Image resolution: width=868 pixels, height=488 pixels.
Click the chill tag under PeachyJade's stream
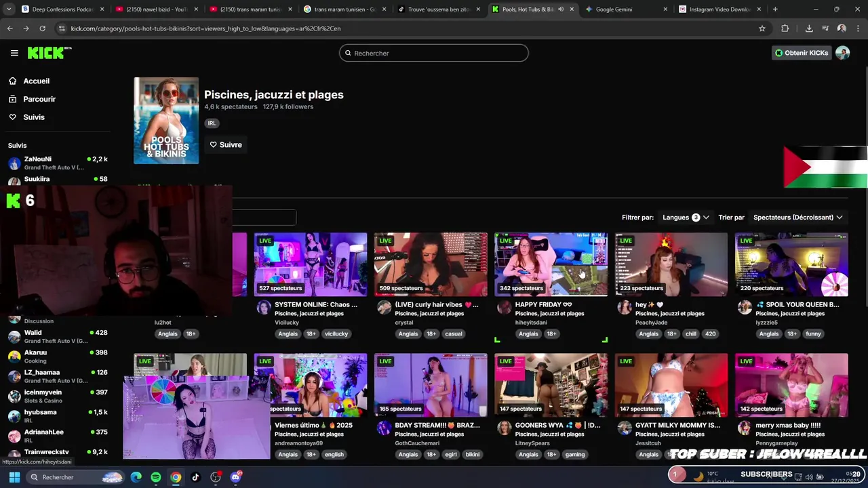690,333
